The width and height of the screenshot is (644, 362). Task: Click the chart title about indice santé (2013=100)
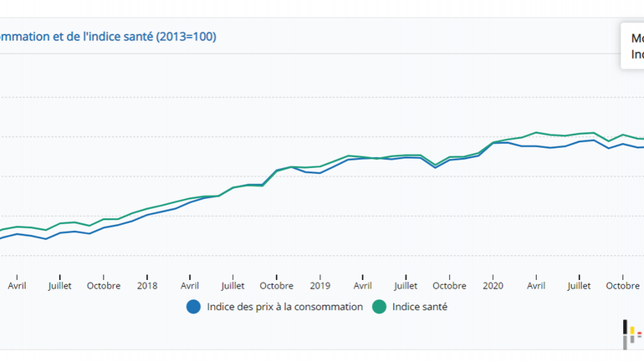pyautogui.click(x=109, y=37)
